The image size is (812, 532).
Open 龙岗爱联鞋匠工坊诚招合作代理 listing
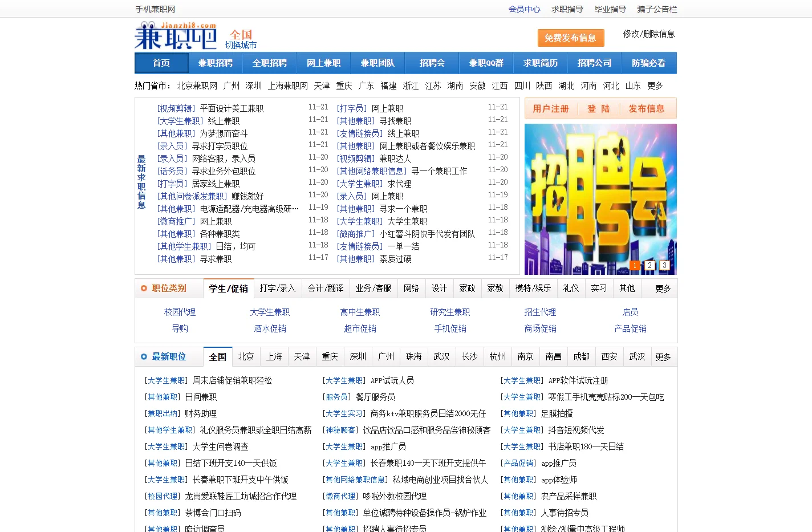point(241,496)
